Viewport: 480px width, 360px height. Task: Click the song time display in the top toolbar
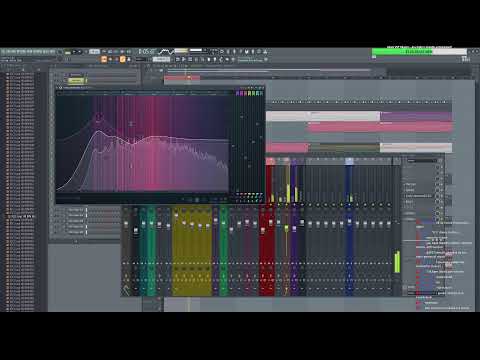(147, 52)
